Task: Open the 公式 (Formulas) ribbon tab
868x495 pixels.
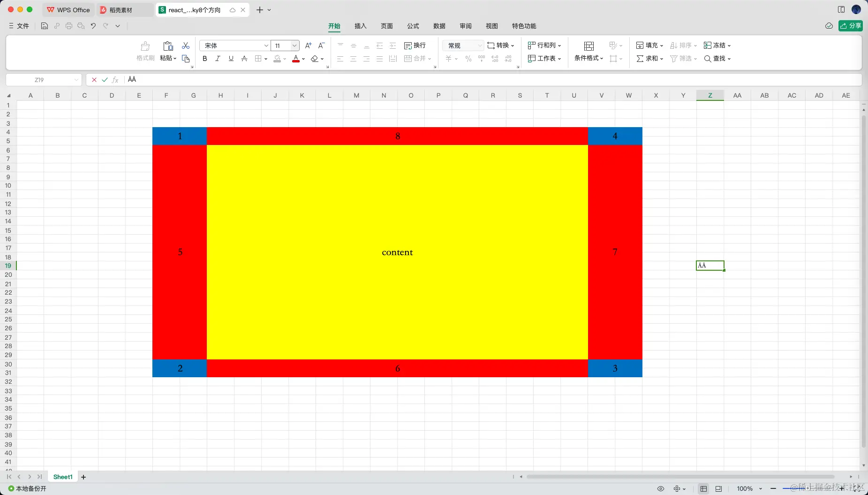Action: pos(413,26)
